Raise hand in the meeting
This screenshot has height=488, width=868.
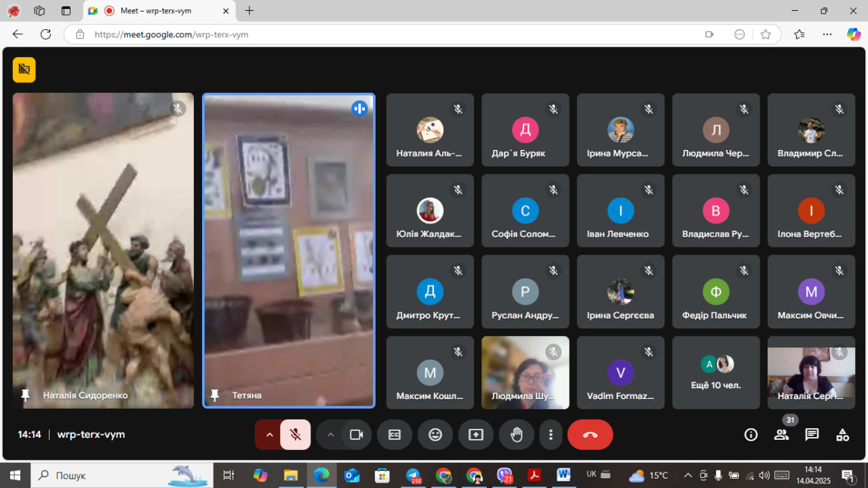[x=517, y=435]
